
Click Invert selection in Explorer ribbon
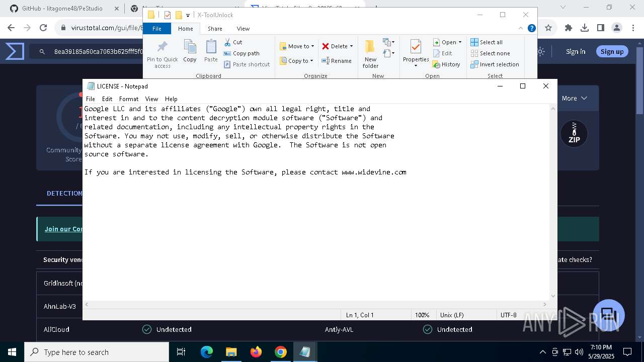[x=495, y=64]
